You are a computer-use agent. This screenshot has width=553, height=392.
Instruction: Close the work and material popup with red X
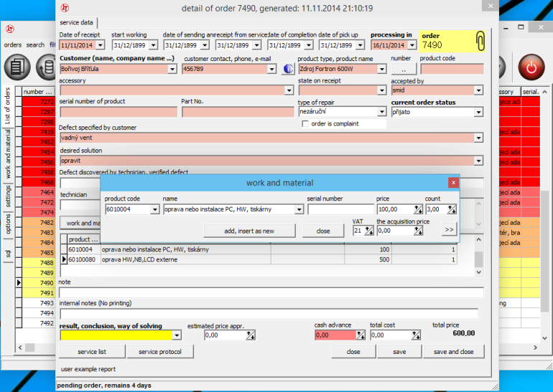(x=453, y=182)
